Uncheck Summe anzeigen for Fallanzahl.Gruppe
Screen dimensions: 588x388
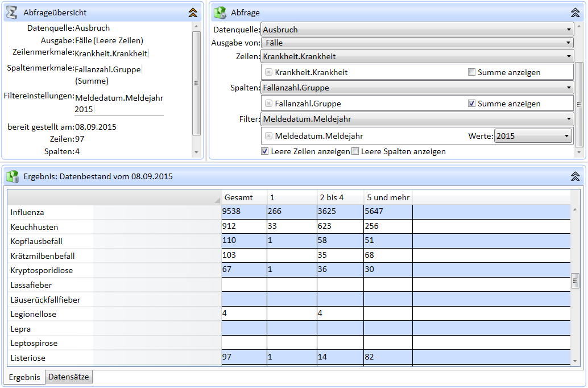[x=471, y=104]
